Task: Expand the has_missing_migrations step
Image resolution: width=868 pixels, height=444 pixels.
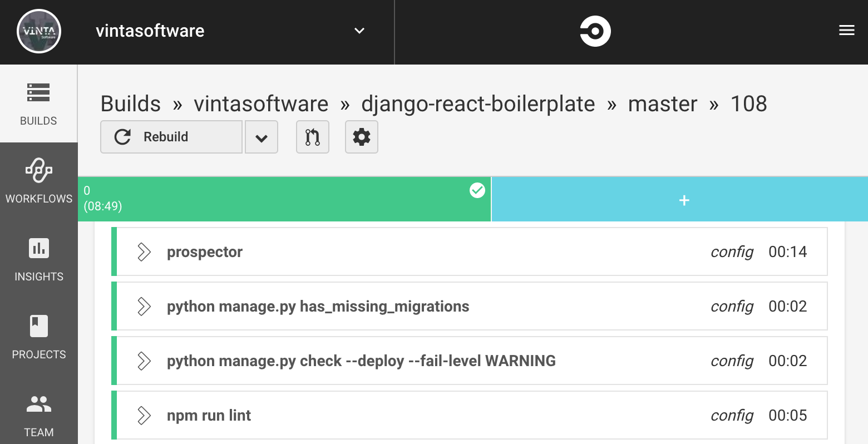Action: point(144,307)
